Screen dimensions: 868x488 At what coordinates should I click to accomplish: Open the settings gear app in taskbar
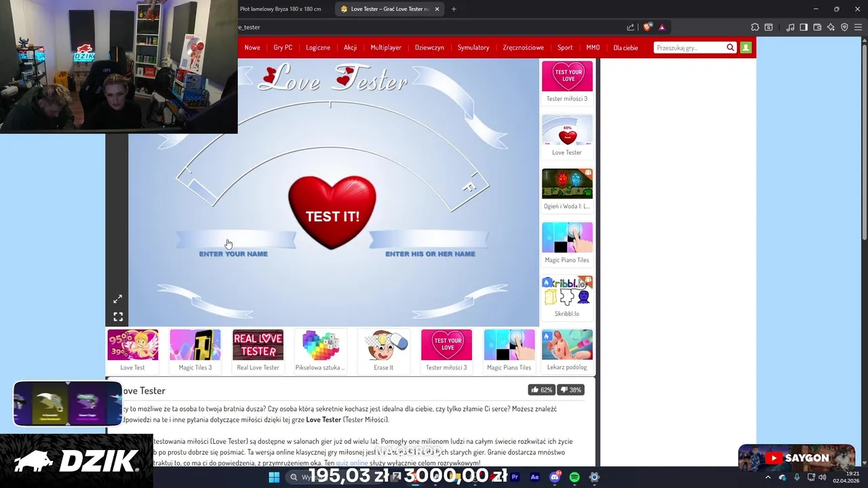click(594, 477)
